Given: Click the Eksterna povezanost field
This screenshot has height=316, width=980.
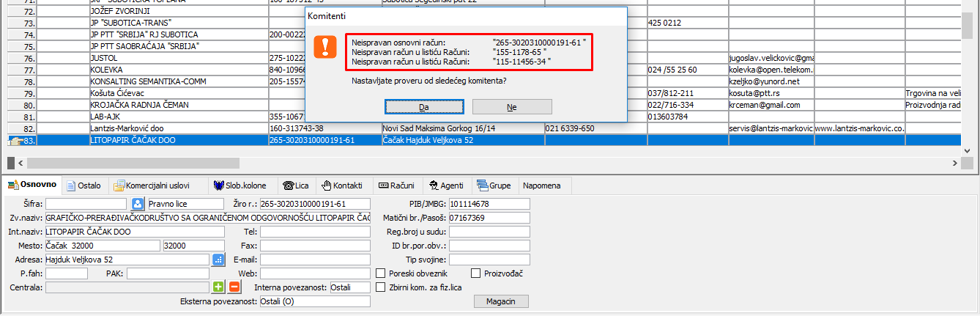Looking at the screenshot, I should coord(315,301).
